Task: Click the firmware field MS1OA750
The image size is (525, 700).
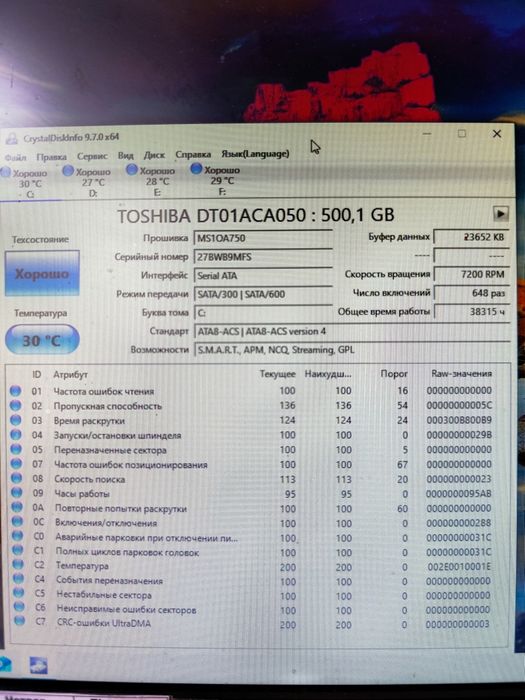Action: click(263, 238)
